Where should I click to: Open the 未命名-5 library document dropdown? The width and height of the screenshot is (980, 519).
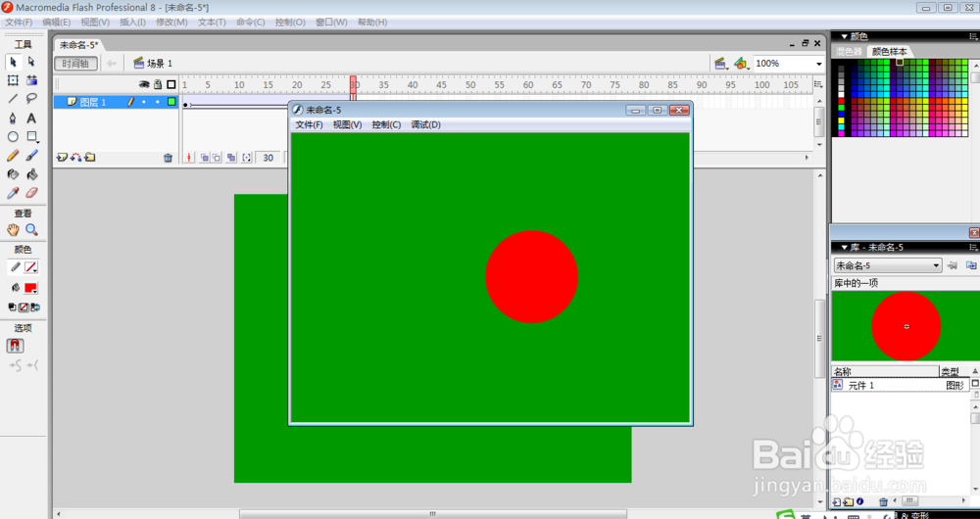click(x=888, y=265)
